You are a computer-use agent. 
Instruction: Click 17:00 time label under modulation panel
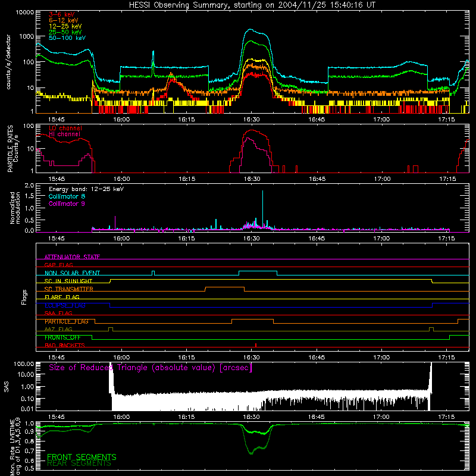381,239
